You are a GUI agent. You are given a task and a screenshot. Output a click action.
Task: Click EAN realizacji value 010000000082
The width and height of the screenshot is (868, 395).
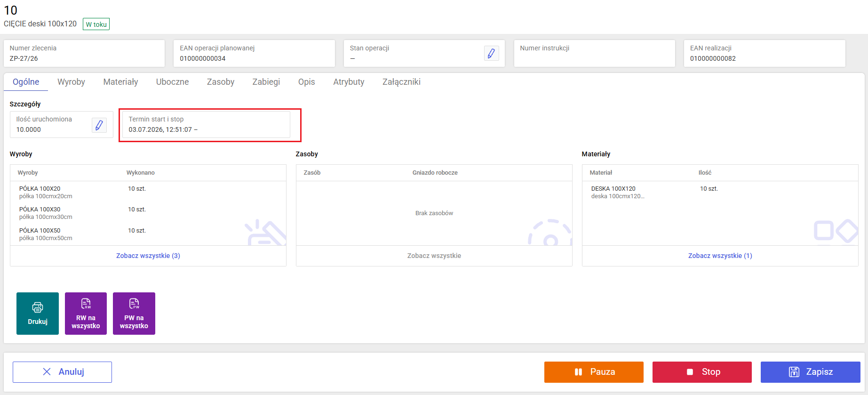coord(713,58)
